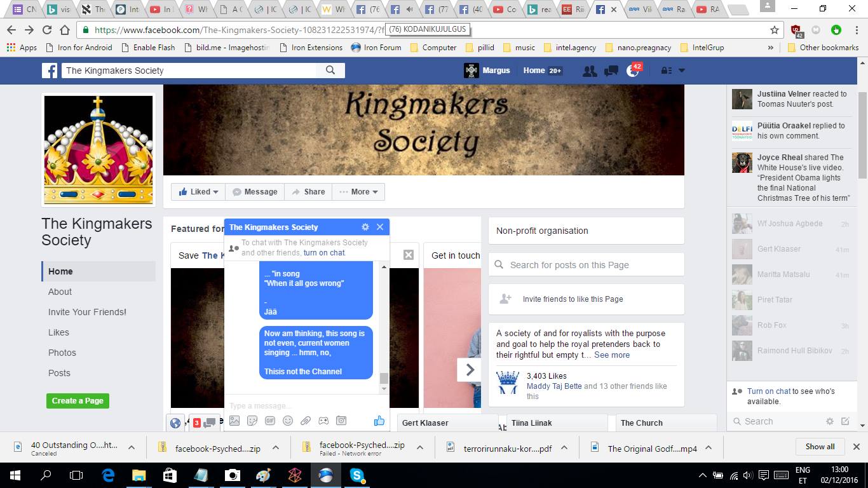Viewport: 868px width, 488px height.
Task: Click the Type a message field
Action: coord(306,405)
